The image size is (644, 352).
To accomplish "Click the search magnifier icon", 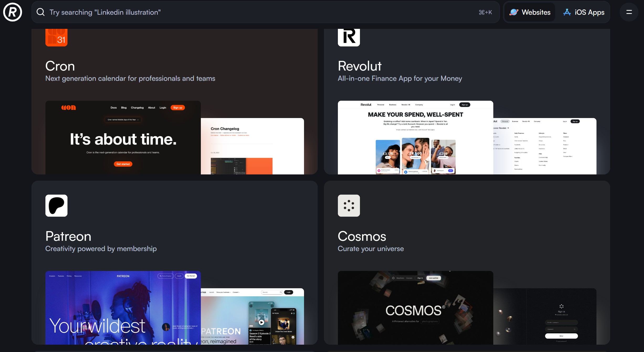I will [40, 12].
